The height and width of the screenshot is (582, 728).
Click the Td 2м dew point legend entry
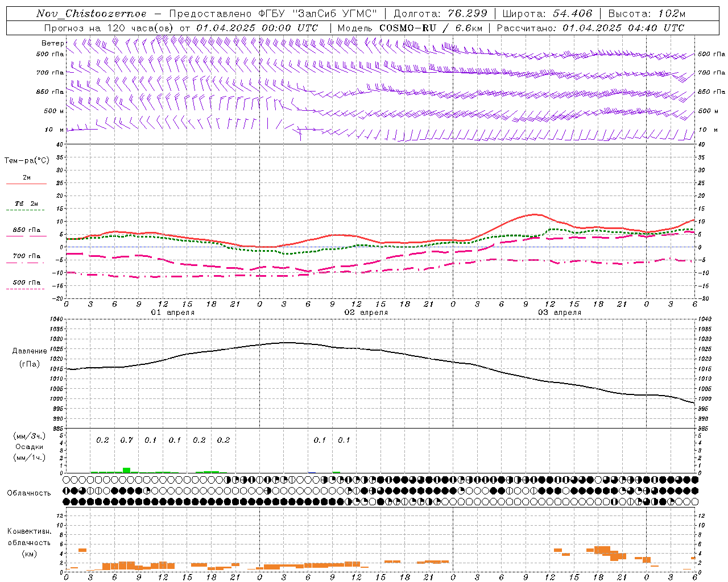(x=26, y=203)
